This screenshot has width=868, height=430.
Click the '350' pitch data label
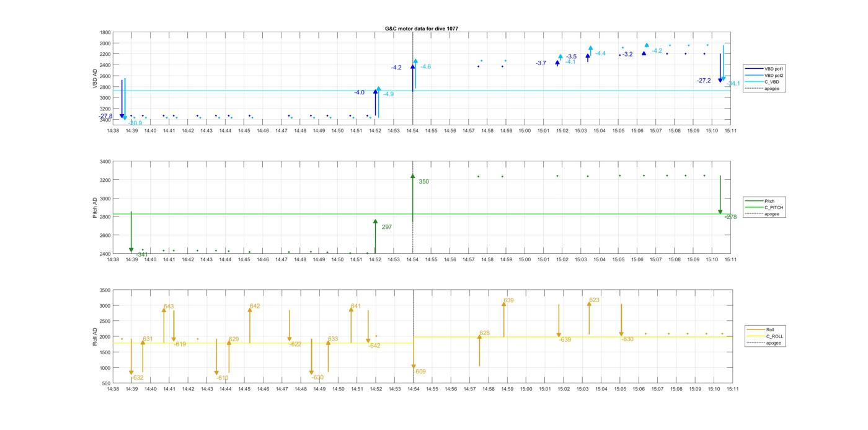point(423,182)
